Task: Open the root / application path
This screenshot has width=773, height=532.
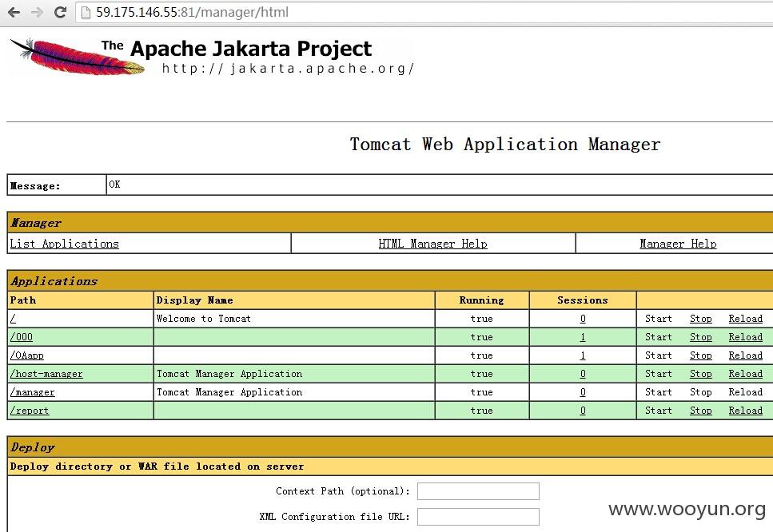Action: click(x=13, y=319)
